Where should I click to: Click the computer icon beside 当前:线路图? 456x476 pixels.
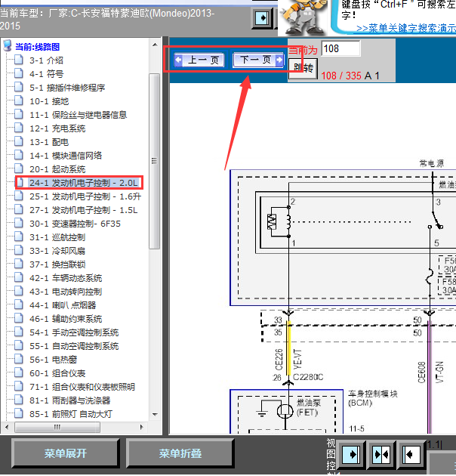point(8,45)
